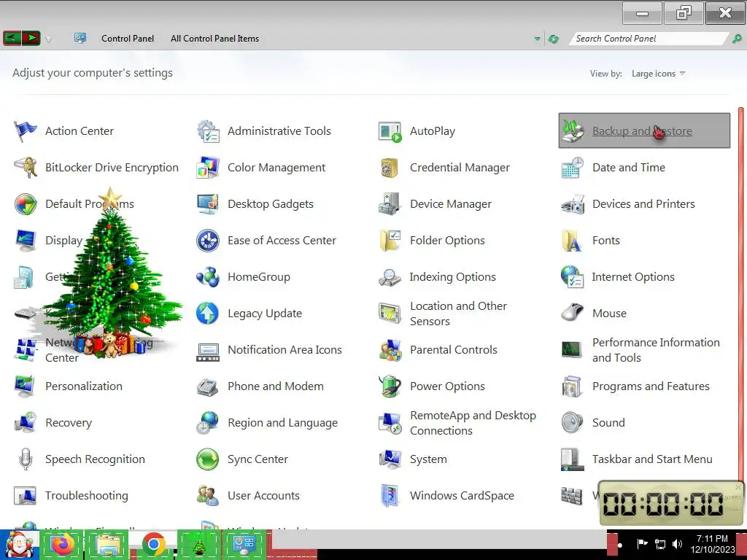Open the Action Center flag icon

[x=26, y=131]
